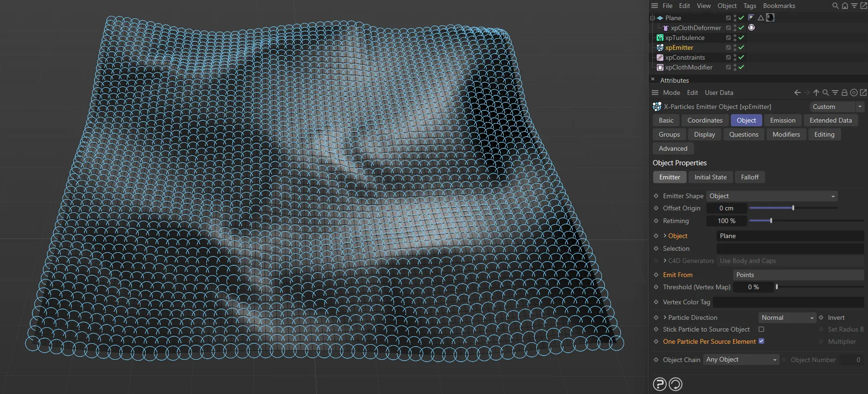Switch to the Coordinates tab
The width and height of the screenshot is (868, 394).
coord(705,120)
